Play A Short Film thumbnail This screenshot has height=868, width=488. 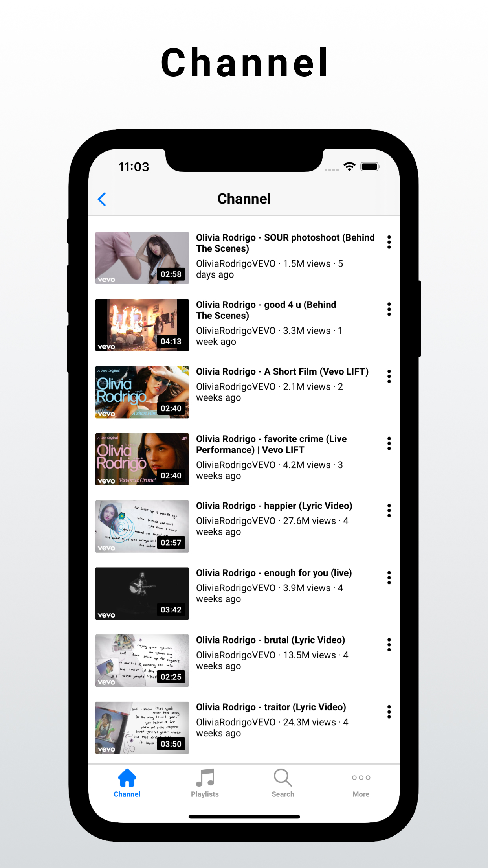pos(142,392)
